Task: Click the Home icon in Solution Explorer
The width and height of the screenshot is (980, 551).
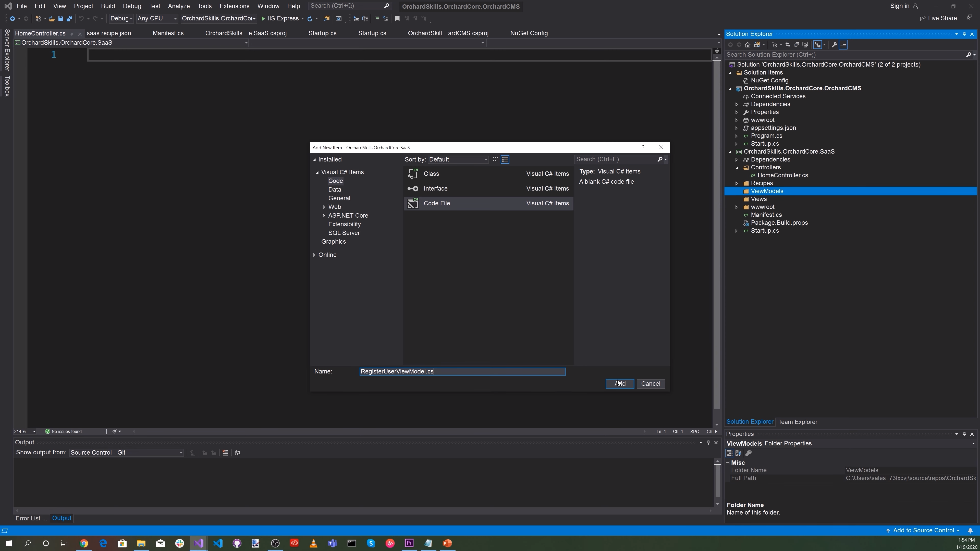Action: 748,44
